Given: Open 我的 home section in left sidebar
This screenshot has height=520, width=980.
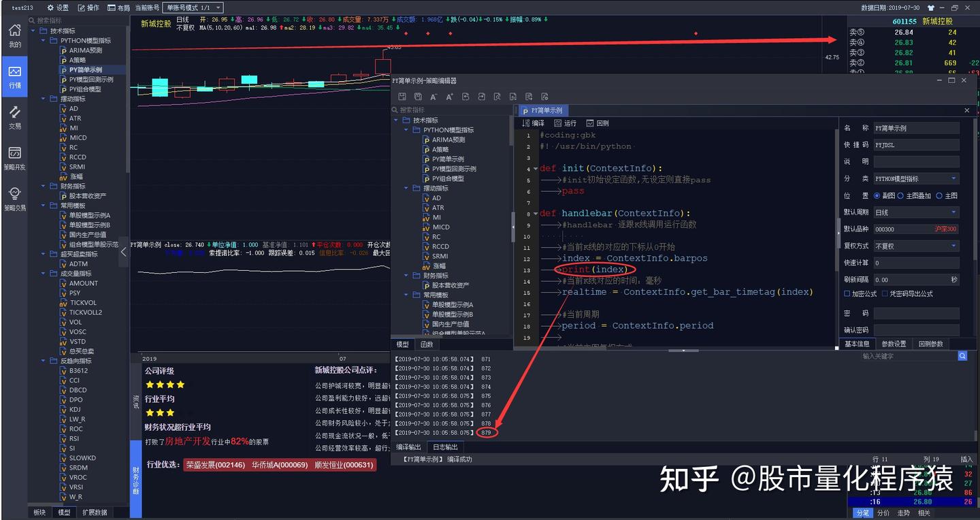Looking at the screenshot, I should click(14, 35).
